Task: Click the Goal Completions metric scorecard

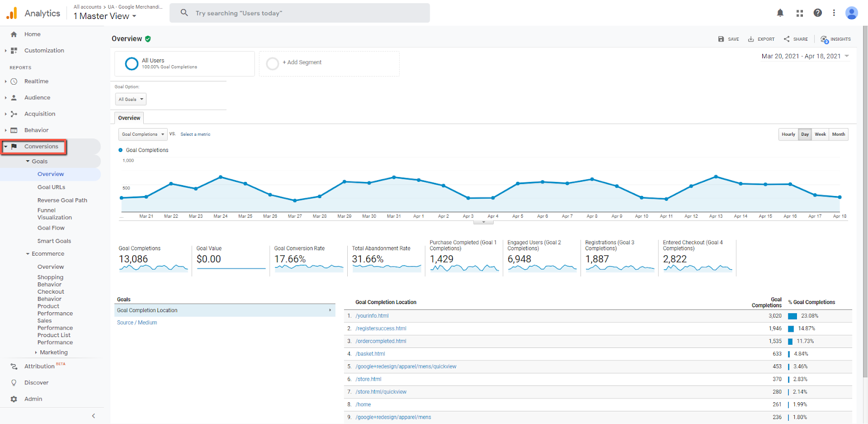Action: coord(154,258)
